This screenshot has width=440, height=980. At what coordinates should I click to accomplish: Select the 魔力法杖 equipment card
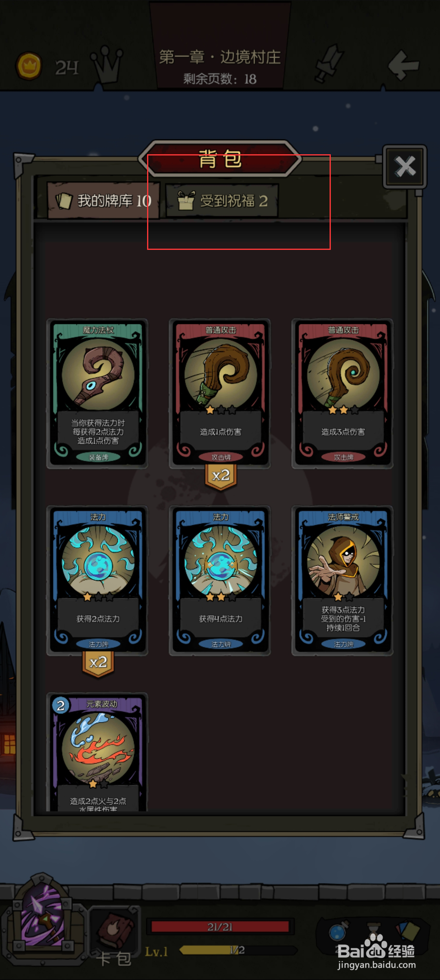click(98, 394)
